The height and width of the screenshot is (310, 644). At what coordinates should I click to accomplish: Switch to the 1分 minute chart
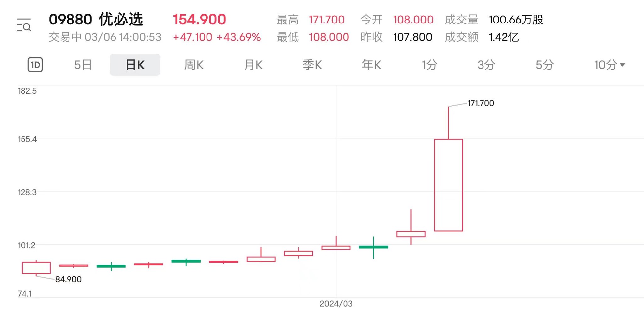click(430, 65)
